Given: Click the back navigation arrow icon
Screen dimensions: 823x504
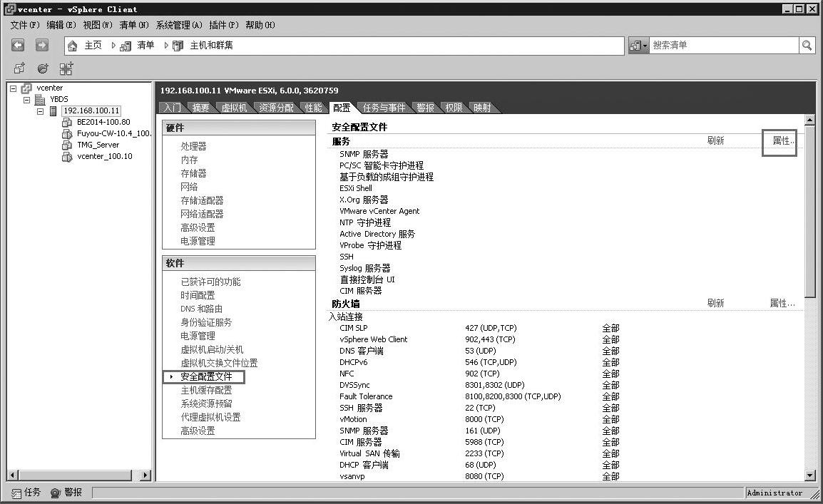Looking at the screenshot, I should [x=18, y=45].
